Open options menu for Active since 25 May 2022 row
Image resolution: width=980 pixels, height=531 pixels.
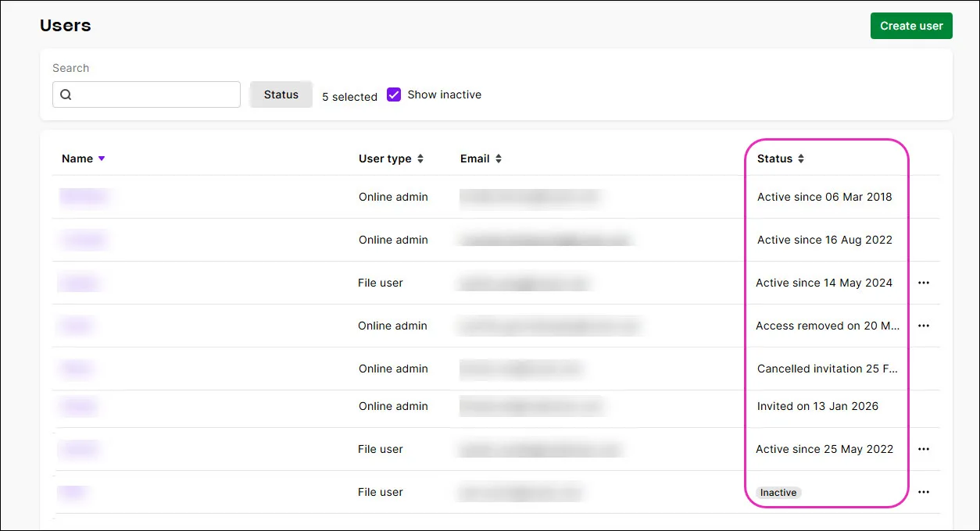(x=924, y=449)
